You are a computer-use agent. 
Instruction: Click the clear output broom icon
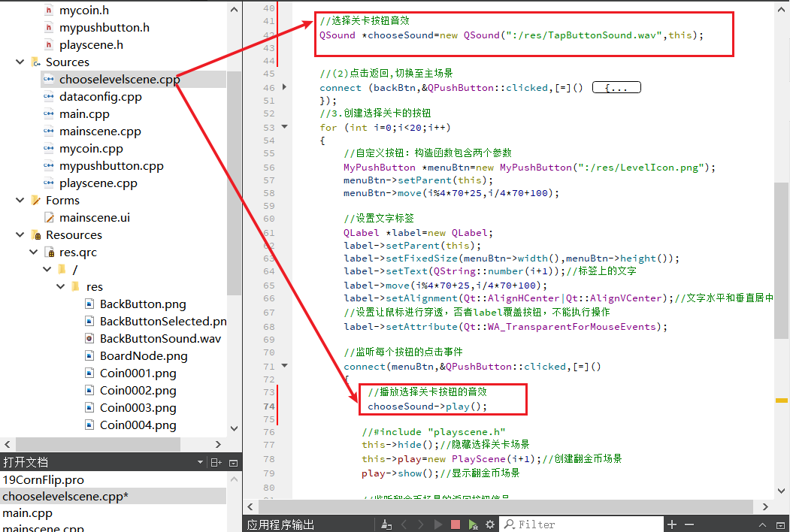click(x=386, y=524)
